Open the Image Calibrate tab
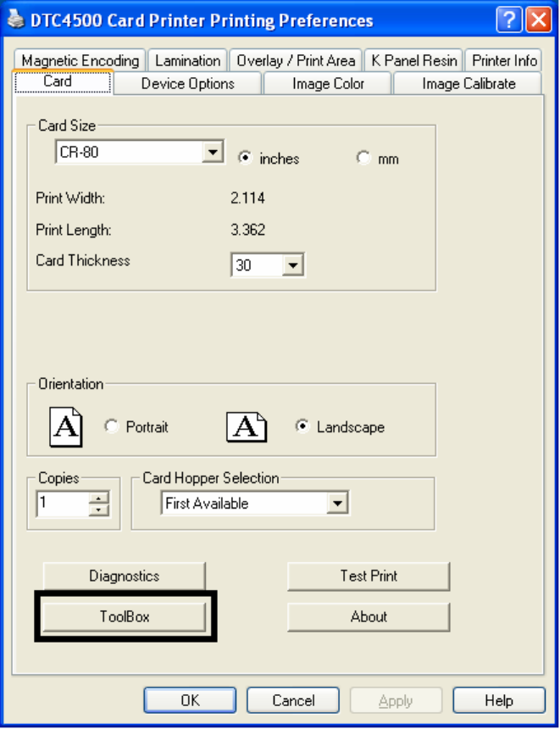The image size is (560, 729). 469,84
